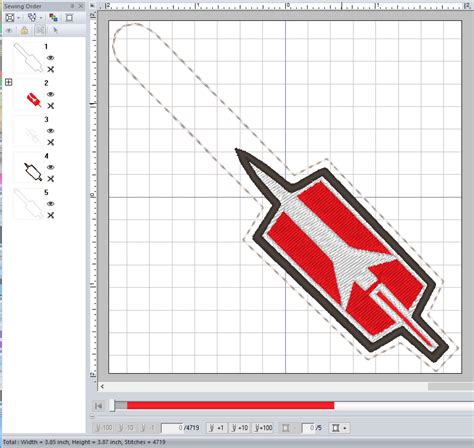The width and height of the screenshot is (474, 448).
Task: Click the Sewing Order panel title
Action: click(23, 6)
